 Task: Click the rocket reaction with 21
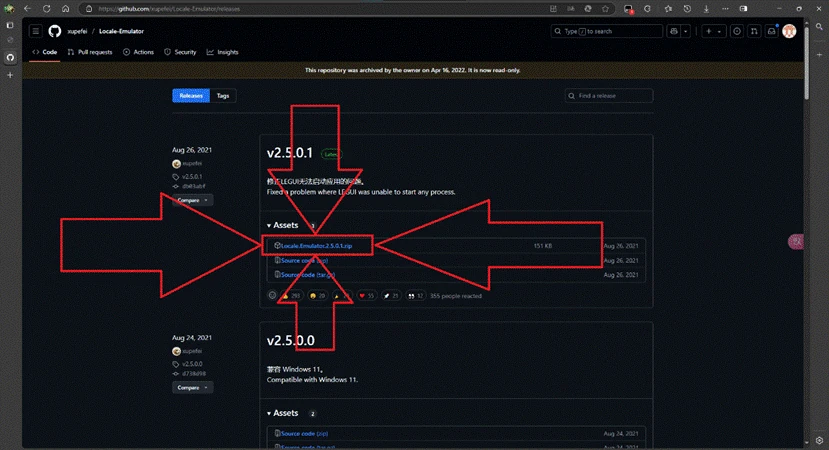click(x=391, y=296)
